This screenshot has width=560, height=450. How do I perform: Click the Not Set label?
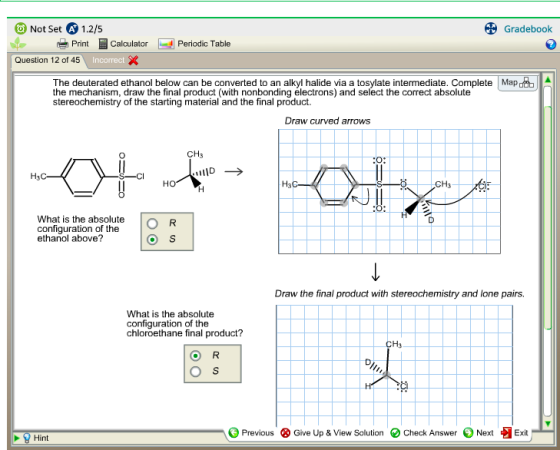pos(46,29)
